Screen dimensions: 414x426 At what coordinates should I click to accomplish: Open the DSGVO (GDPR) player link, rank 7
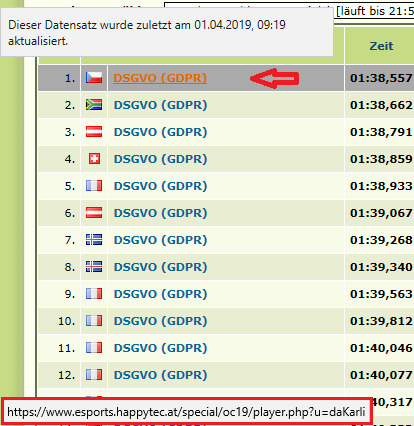160,240
